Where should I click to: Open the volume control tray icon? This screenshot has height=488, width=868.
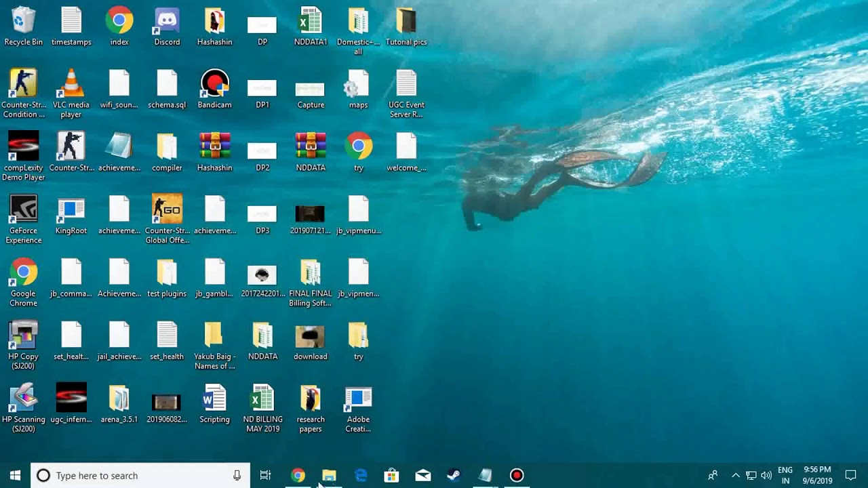pos(766,475)
